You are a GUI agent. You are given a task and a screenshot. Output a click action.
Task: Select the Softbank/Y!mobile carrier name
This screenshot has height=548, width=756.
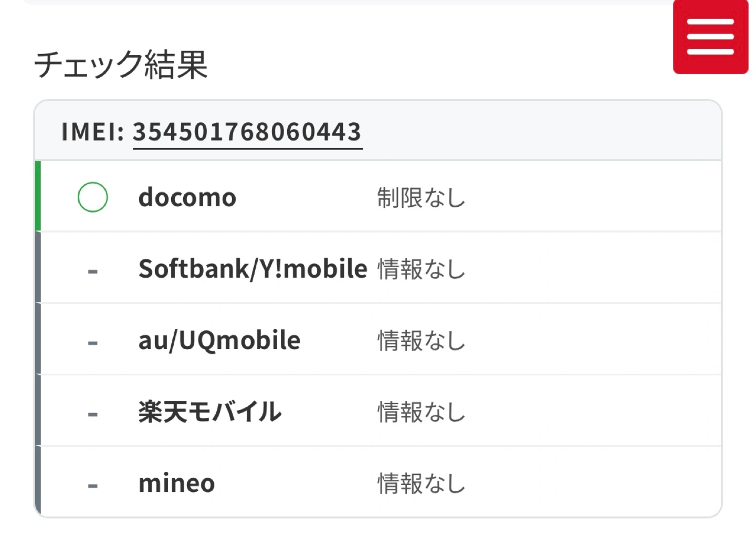(x=253, y=269)
